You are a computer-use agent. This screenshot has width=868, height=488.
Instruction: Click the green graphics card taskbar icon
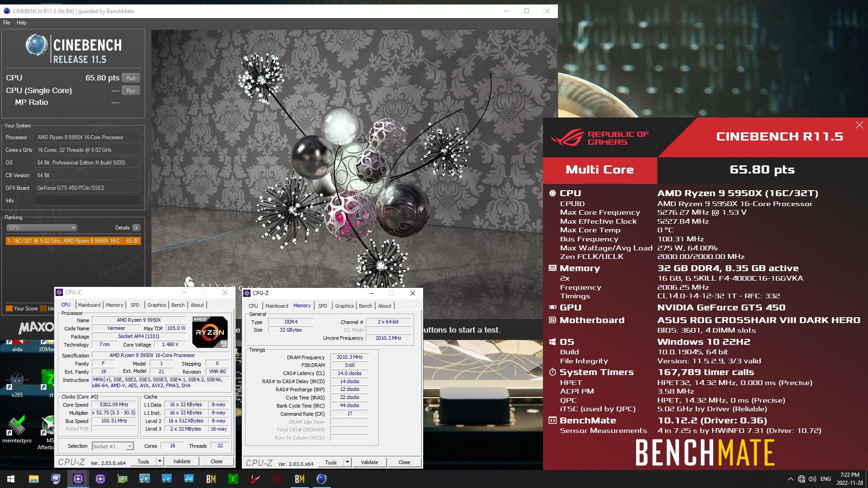coord(122,479)
